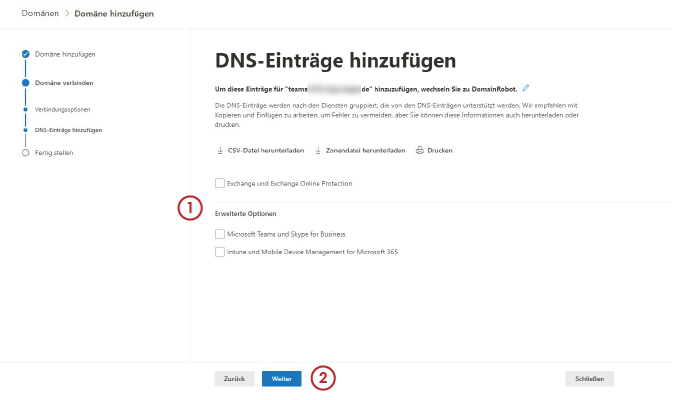Select Zonendatei herunterladen link

(365, 151)
